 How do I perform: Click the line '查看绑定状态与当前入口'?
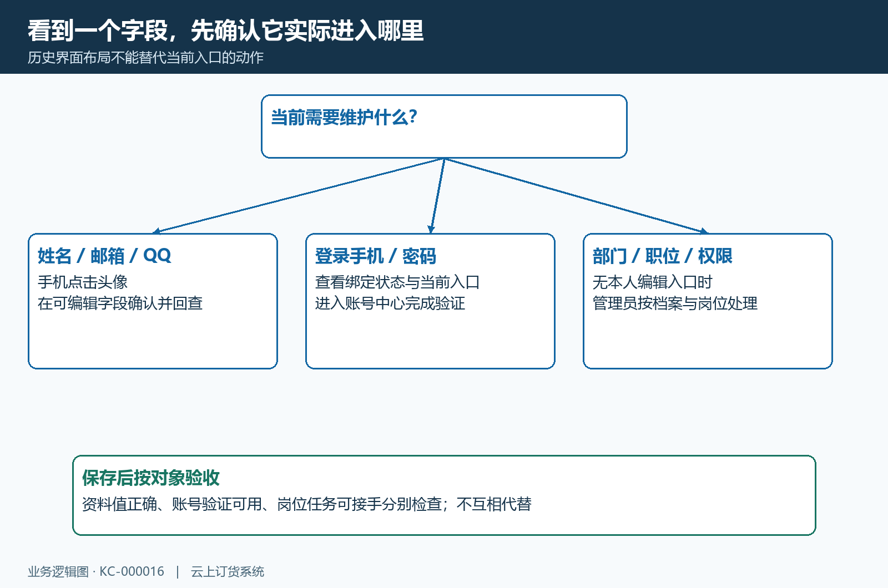point(397,282)
